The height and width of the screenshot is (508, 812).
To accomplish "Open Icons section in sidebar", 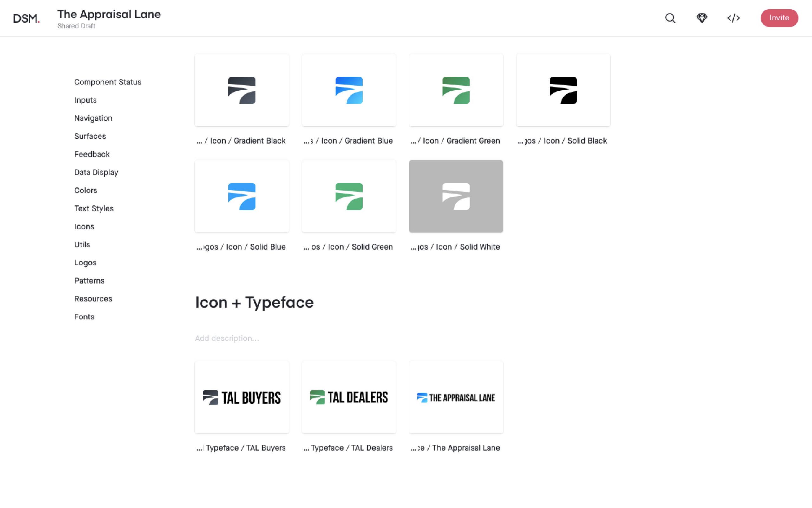I will click(x=84, y=226).
